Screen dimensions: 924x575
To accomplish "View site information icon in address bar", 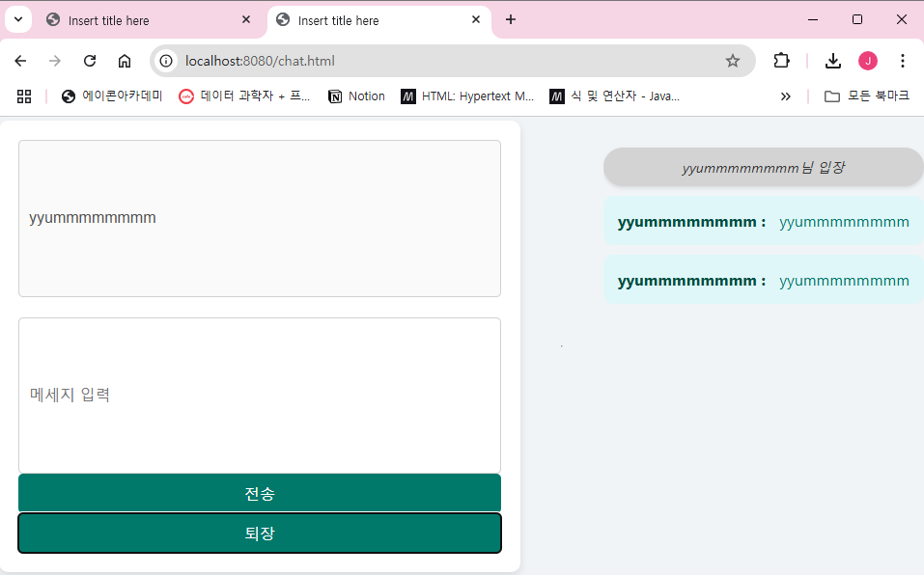I will pos(166,61).
